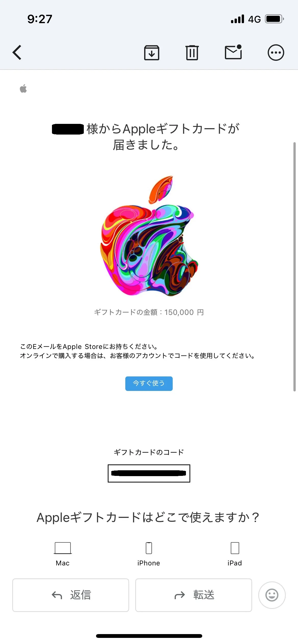The image size is (298, 644).
Task: Tap the home indicator bar at bottom
Action: (x=149, y=636)
